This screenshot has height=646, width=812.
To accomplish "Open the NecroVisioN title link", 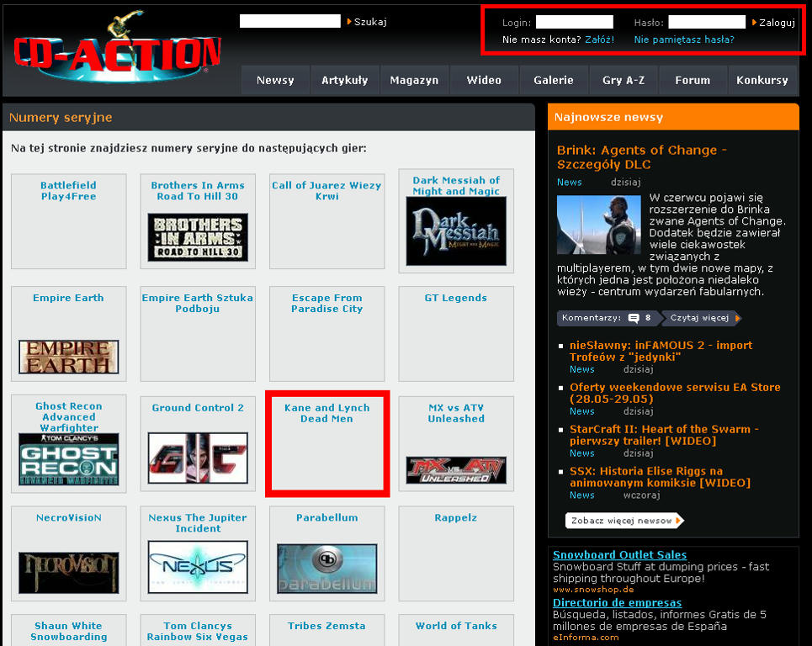I will click(x=69, y=517).
